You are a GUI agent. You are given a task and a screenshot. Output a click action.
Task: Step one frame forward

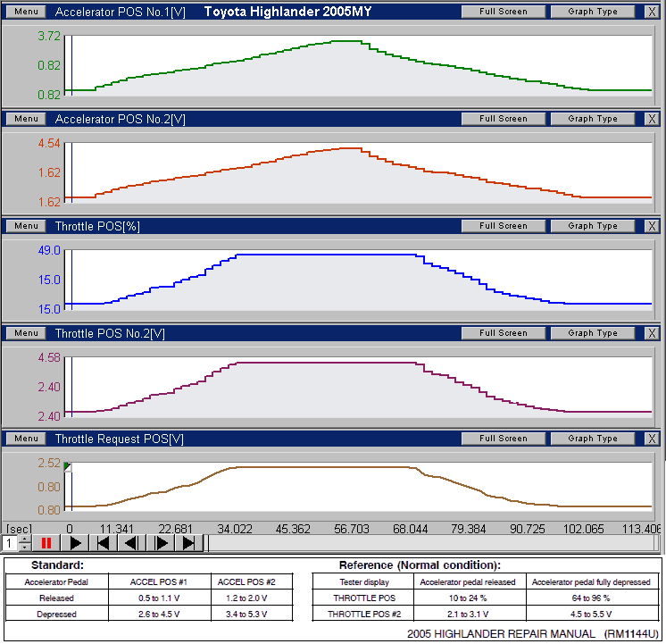pos(161,543)
